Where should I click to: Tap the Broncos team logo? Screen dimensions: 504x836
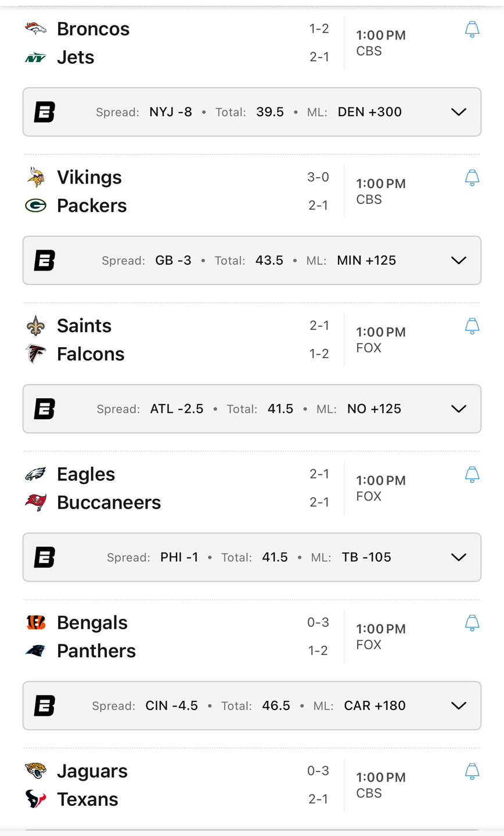point(35,28)
